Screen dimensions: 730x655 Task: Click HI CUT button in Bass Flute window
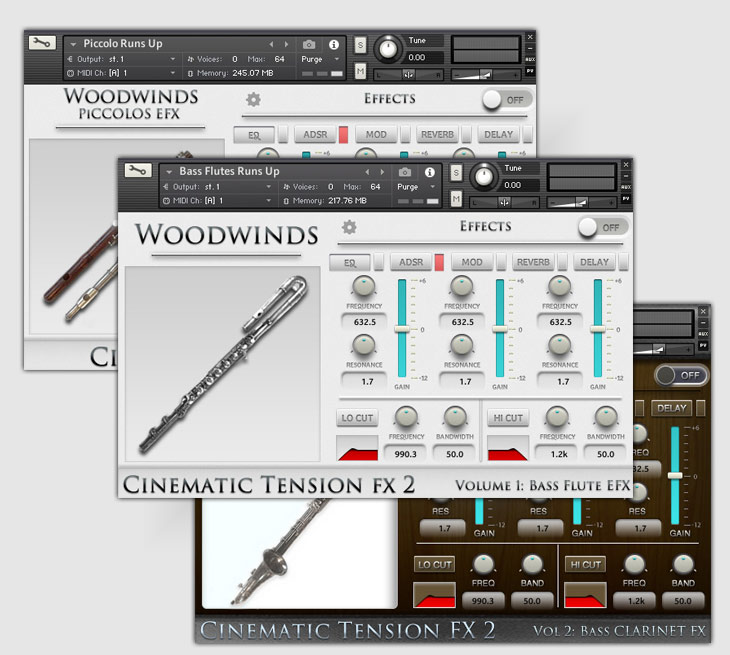(x=508, y=418)
